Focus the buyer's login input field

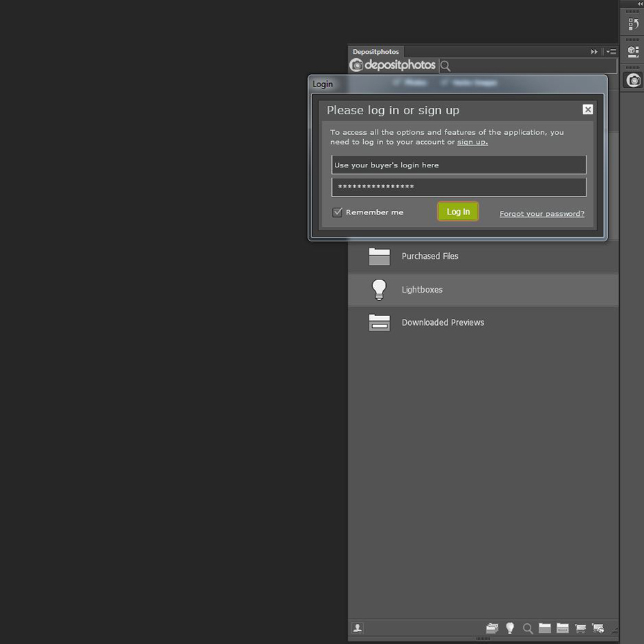(459, 165)
